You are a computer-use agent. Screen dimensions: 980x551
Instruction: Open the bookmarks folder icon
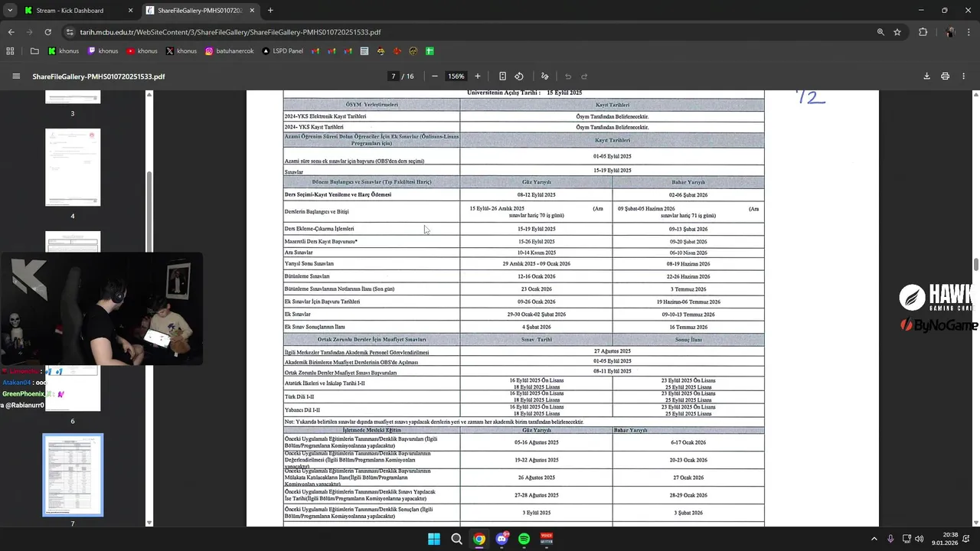pos(34,51)
